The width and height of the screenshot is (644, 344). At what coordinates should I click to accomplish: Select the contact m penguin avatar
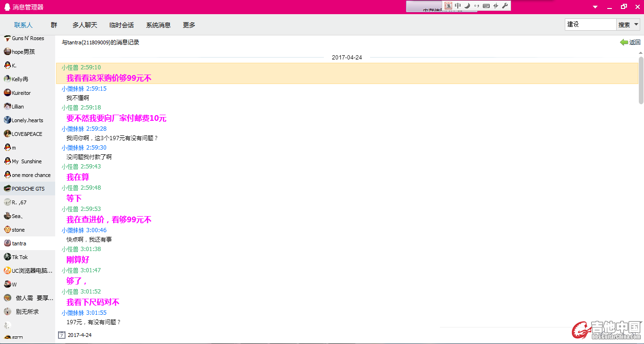[x=8, y=148]
